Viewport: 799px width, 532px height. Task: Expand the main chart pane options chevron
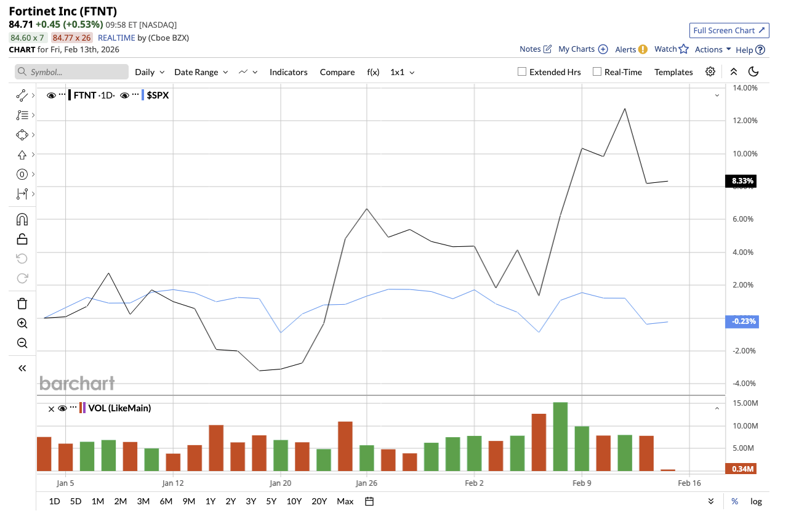(x=717, y=95)
